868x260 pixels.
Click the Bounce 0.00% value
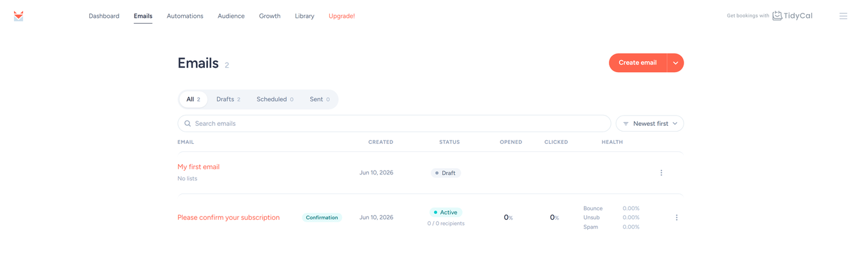631,208
